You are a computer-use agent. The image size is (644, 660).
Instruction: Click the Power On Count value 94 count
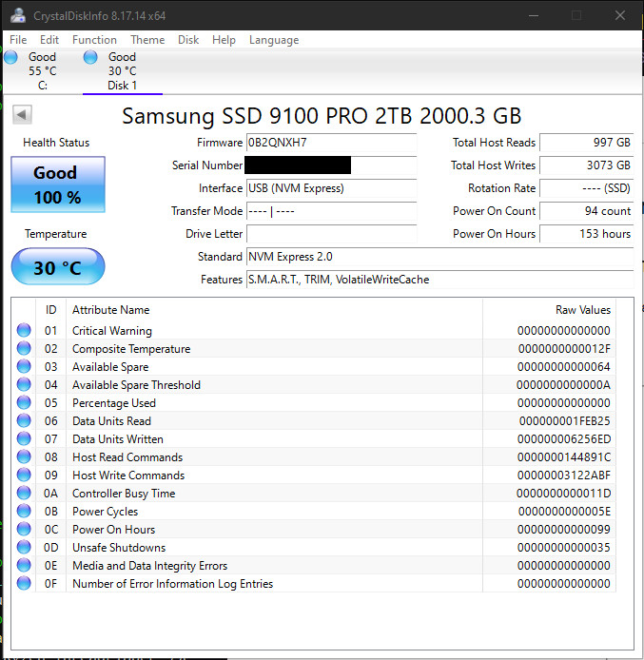(586, 211)
